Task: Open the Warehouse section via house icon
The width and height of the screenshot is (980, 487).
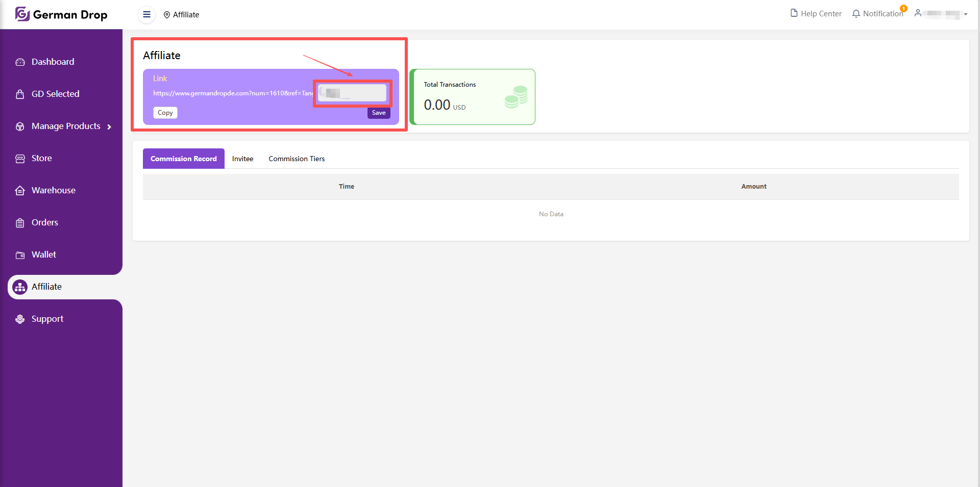Action: 20,191
